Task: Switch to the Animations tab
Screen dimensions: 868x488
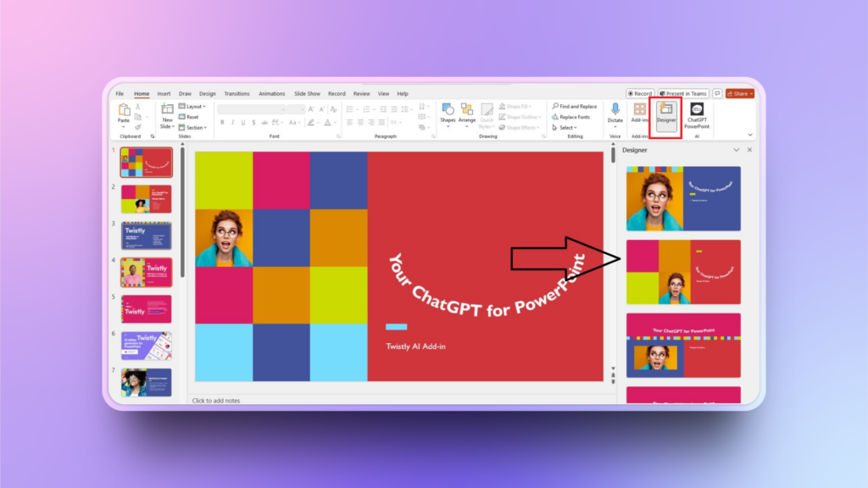Action: pyautogui.click(x=272, y=93)
